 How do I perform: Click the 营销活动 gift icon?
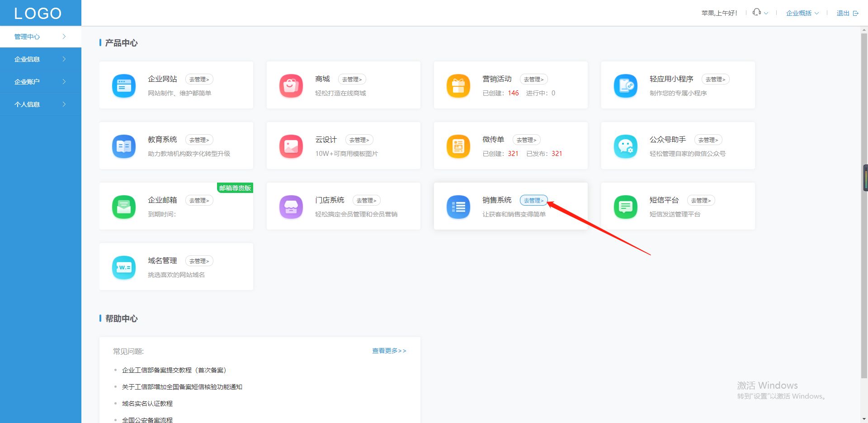(x=458, y=85)
